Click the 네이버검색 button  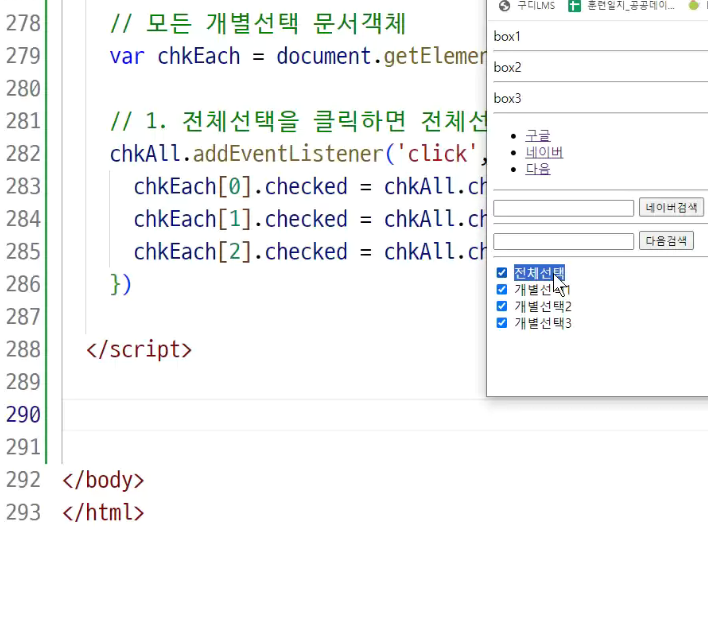coord(671,207)
